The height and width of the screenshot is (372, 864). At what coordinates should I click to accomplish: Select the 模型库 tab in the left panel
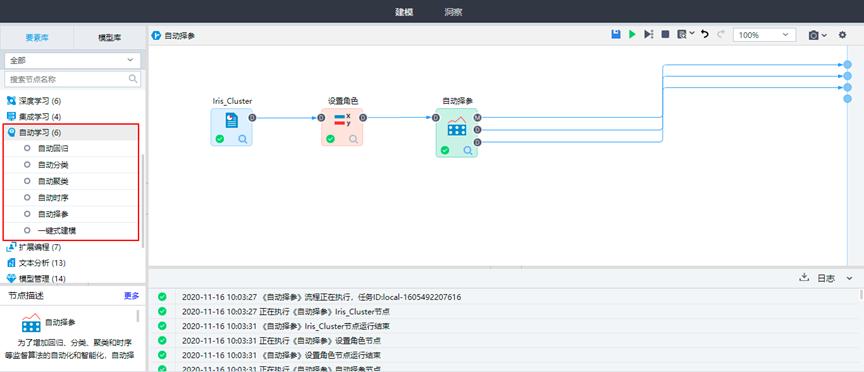(109, 37)
